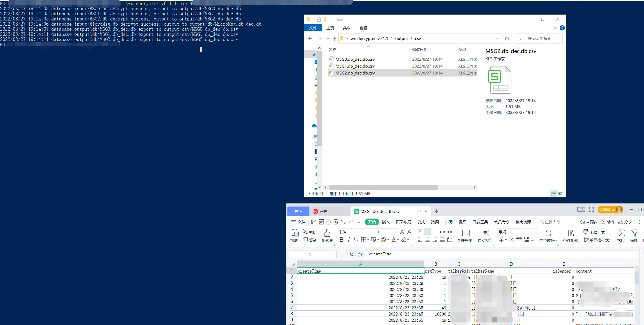Screen dimensions: 644x325
Task: Toggle italic formatting button
Action: pyautogui.click(x=349, y=240)
